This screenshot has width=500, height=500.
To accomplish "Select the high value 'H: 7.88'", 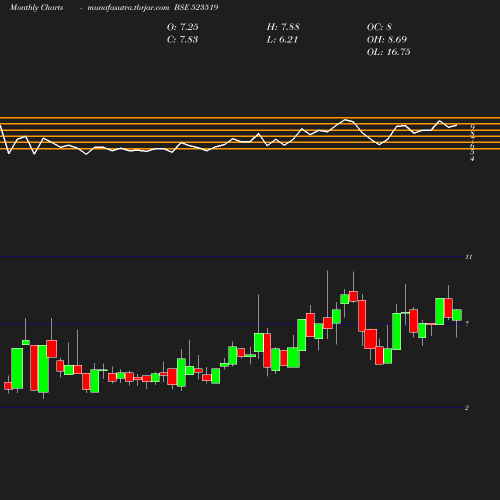I will point(283,27).
